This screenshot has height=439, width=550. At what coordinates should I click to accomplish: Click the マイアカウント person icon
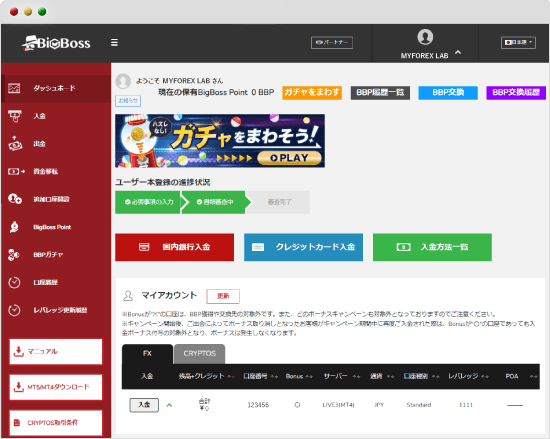(128, 296)
